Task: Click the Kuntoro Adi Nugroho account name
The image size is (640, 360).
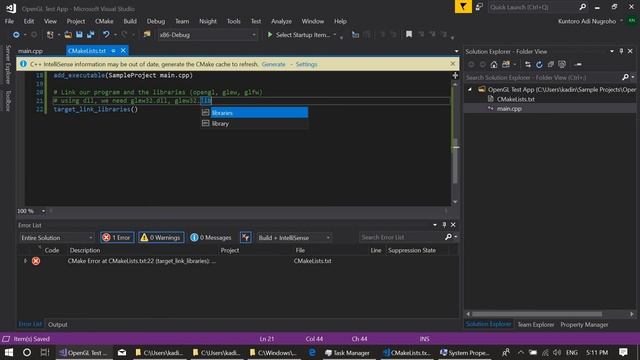Action: 587,21
